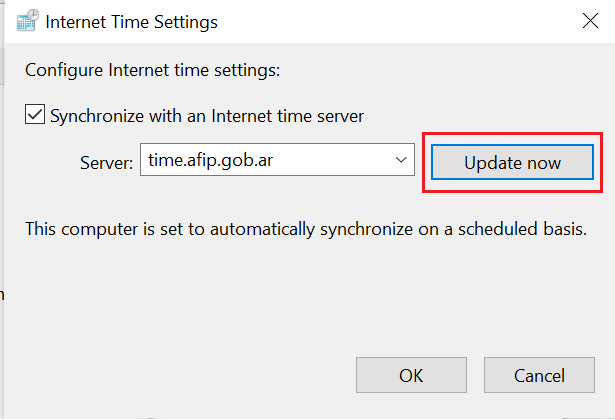Click the chevron beside time.afip.gob.ar
This screenshot has width=615, height=420.
point(401,160)
